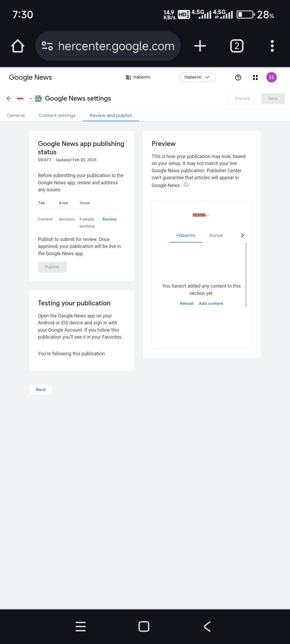
Task: Show more preview tabs with right chevron
Action: coord(242,235)
